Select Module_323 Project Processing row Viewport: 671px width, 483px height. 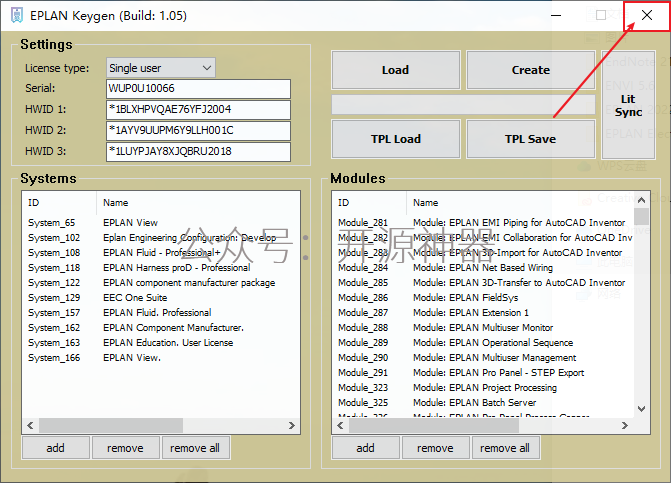pos(483,387)
